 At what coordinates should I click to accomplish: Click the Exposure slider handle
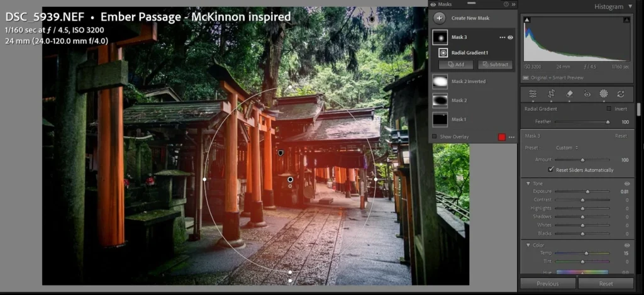coord(588,191)
